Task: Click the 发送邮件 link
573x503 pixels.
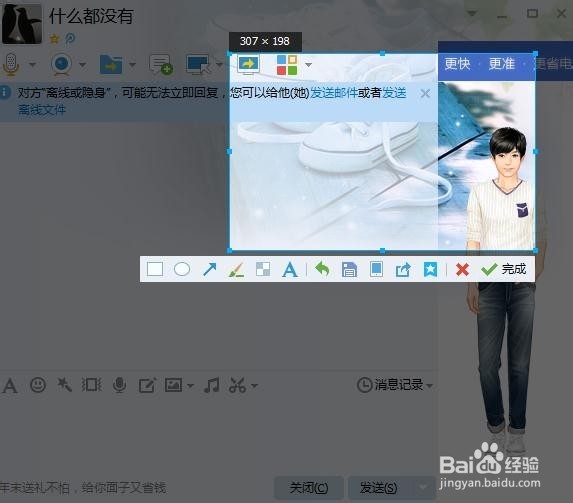Action: [334, 93]
